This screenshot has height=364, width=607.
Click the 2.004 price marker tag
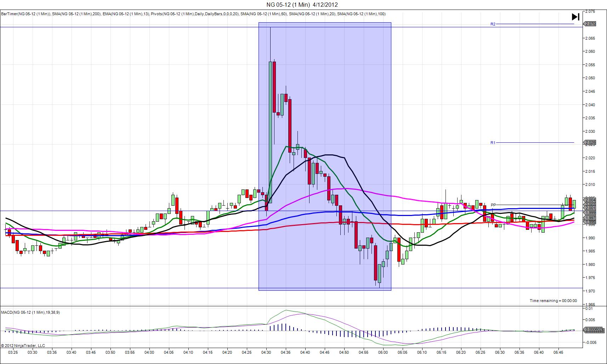[x=590, y=200]
